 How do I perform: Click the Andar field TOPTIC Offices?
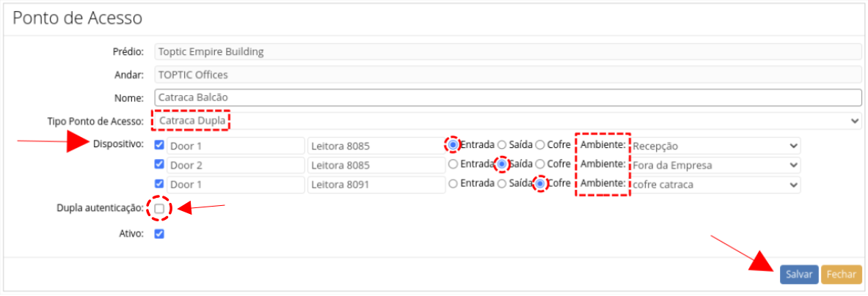click(x=506, y=75)
